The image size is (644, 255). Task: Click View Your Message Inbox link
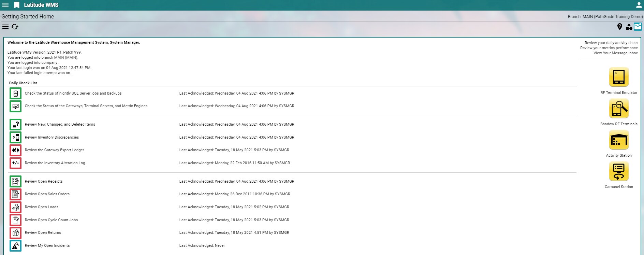615,53
